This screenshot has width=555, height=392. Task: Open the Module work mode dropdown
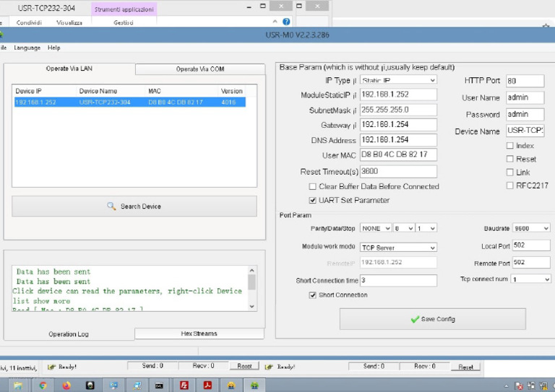[399, 248]
